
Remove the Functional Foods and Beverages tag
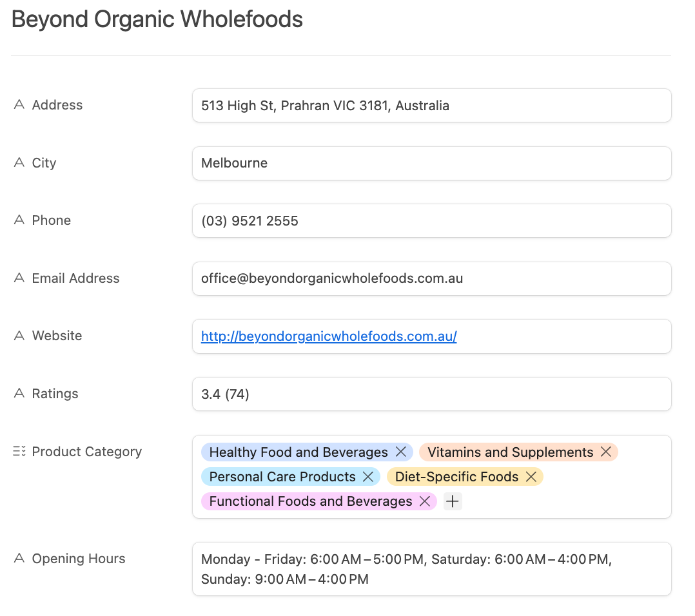[425, 501]
